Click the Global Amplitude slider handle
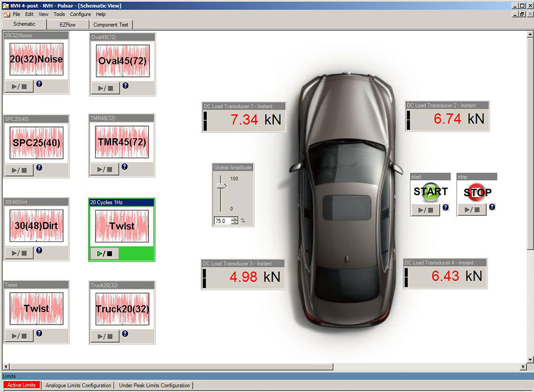Image resolution: width=534 pixels, height=392 pixels. tap(222, 186)
